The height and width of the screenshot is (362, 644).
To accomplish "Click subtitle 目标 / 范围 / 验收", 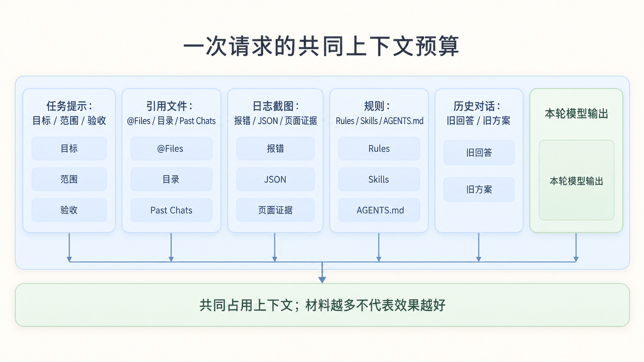I will tap(69, 121).
